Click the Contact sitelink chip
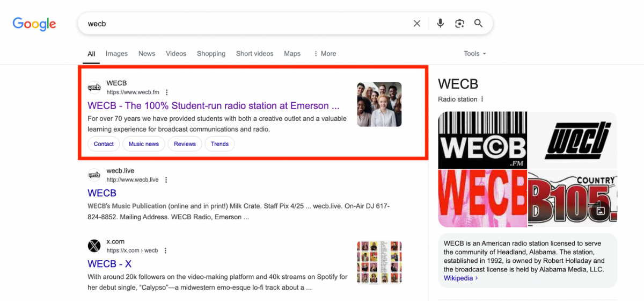The width and height of the screenshot is (644, 301). [x=104, y=144]
